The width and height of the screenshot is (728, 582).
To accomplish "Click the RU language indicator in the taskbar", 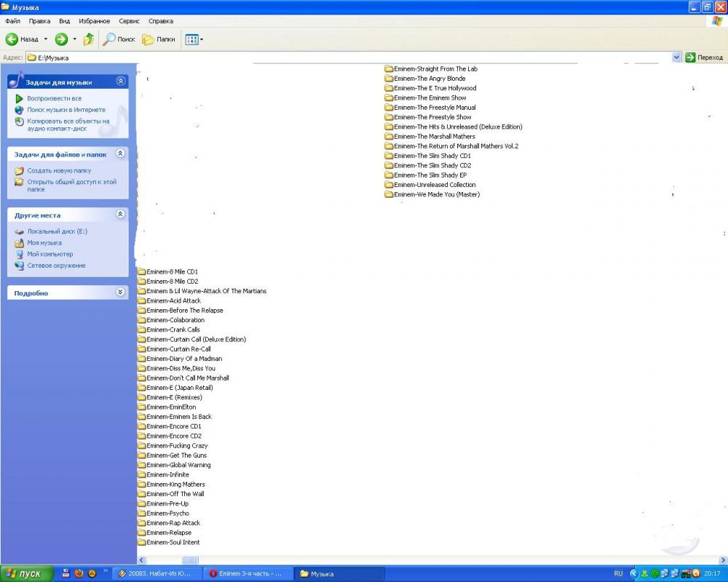I will click(618, 574).
